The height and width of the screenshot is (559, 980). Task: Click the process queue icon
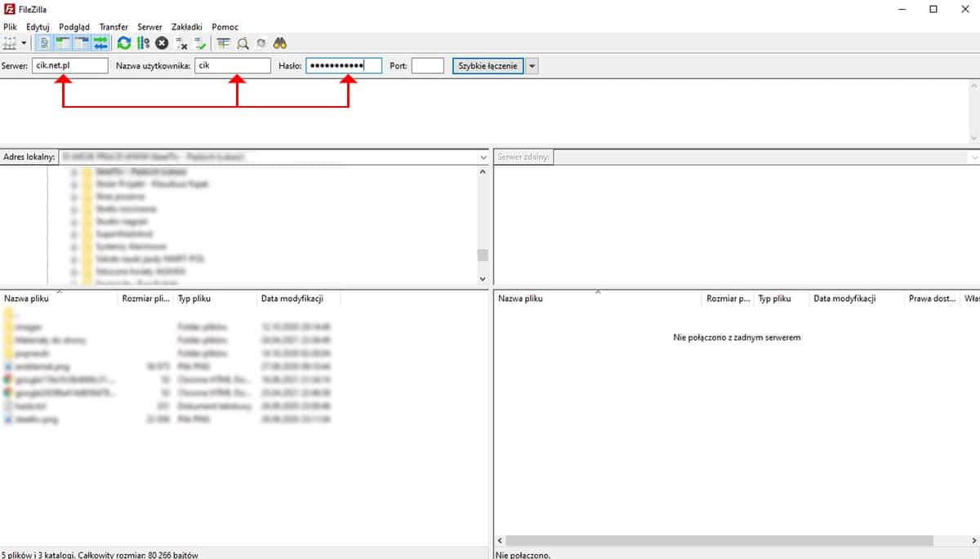click(143, 43)
